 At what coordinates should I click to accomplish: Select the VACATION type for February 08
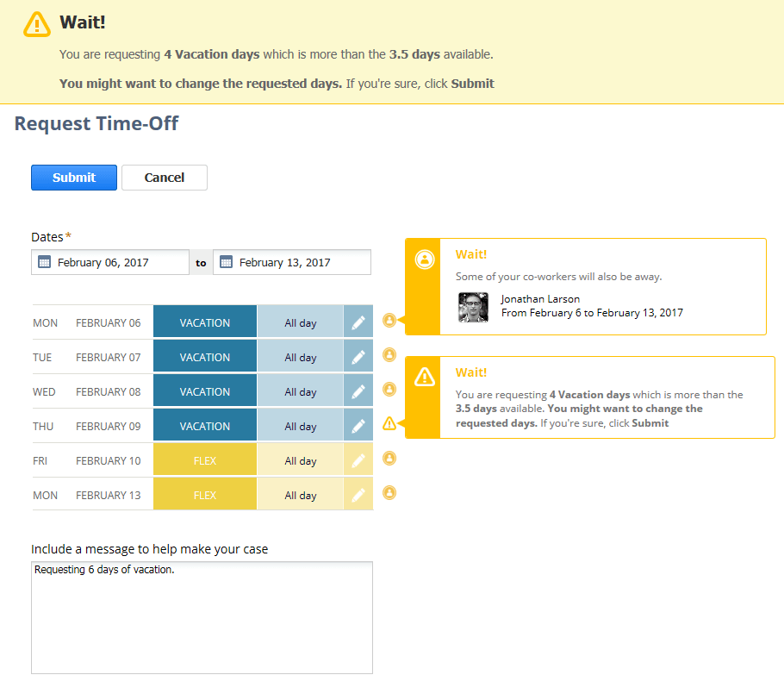pos(205,391)
